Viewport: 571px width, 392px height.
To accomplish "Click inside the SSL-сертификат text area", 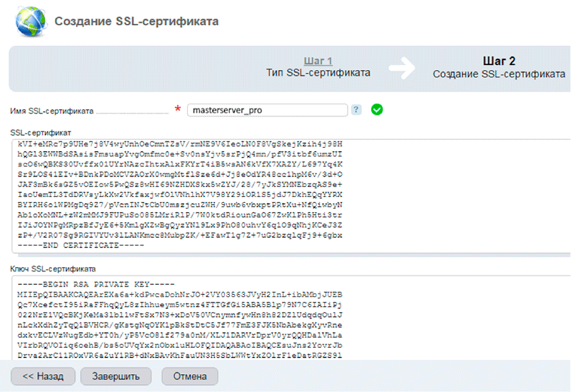I will pos(285,194).
